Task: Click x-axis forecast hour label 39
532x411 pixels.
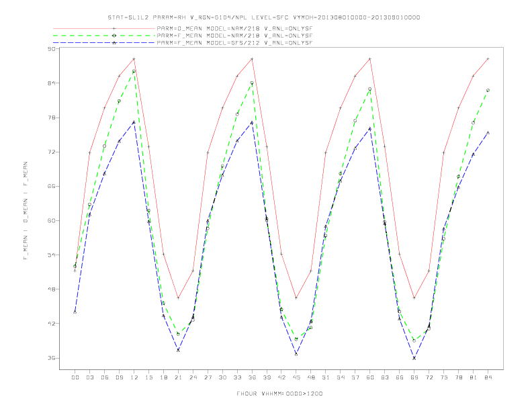Action: tap(267, 377)
